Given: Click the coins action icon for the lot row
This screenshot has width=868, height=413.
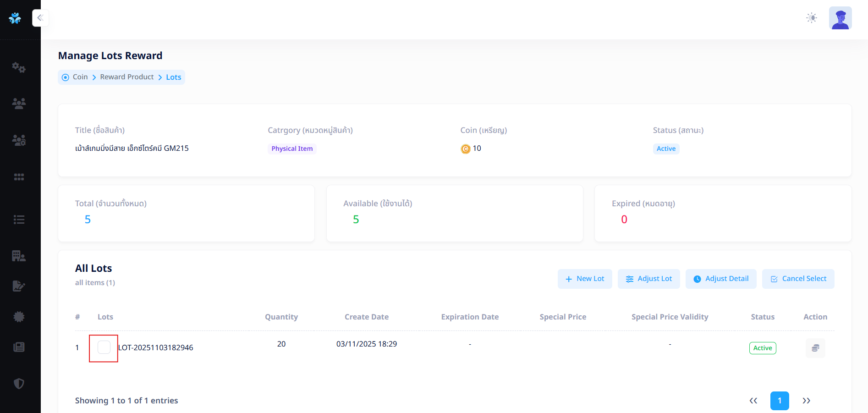Looking at the screenshot, I should point(815,348).
